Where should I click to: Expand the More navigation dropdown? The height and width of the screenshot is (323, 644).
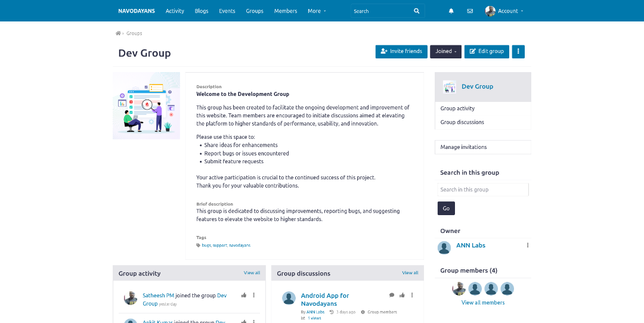point(317,11)
